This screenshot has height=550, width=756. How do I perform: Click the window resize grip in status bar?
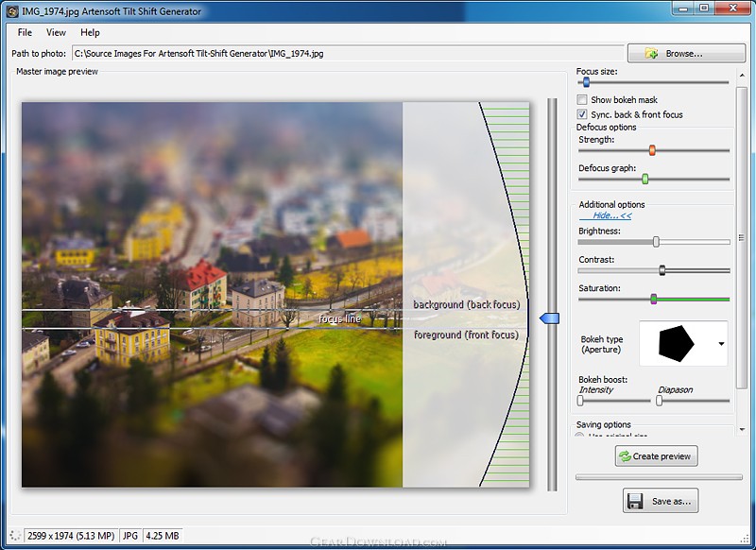pos(747,541)
